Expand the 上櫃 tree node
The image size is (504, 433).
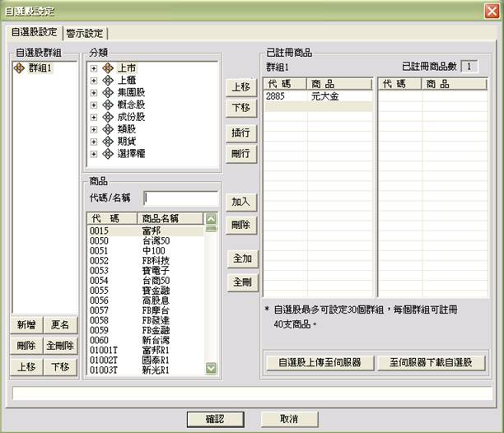[x=95, y=81]
